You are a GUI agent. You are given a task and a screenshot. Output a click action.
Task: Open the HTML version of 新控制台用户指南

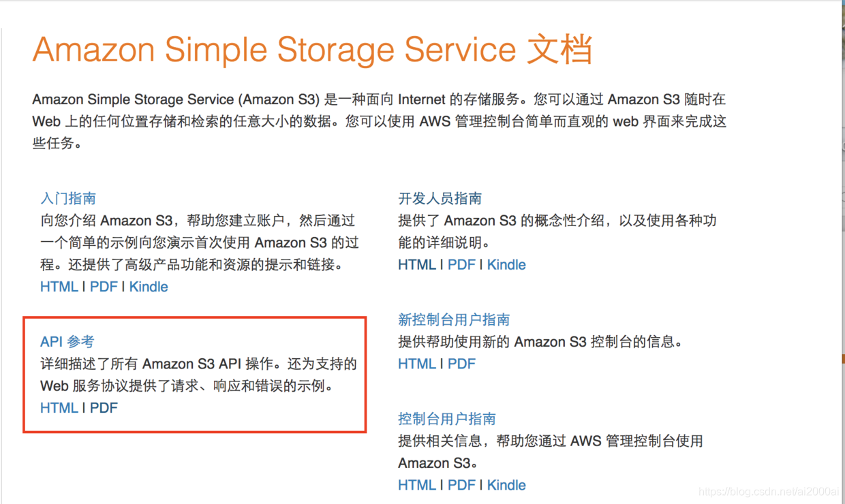pyautogui.click(x=416, y=363)
